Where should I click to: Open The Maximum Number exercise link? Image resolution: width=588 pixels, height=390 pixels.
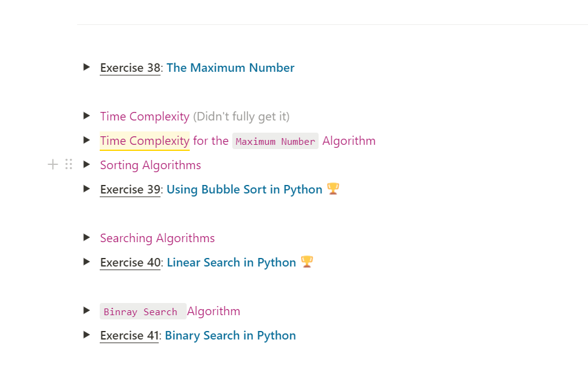230,68
